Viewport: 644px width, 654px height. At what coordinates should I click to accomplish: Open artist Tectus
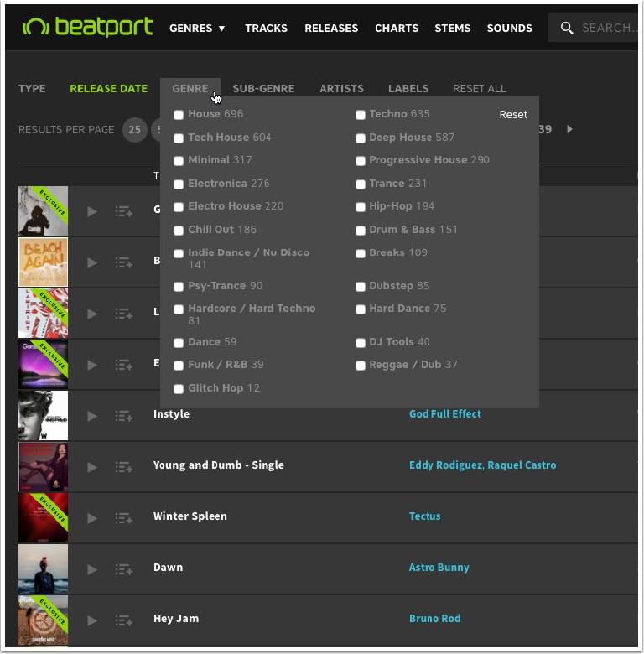[x=424, y=516]
